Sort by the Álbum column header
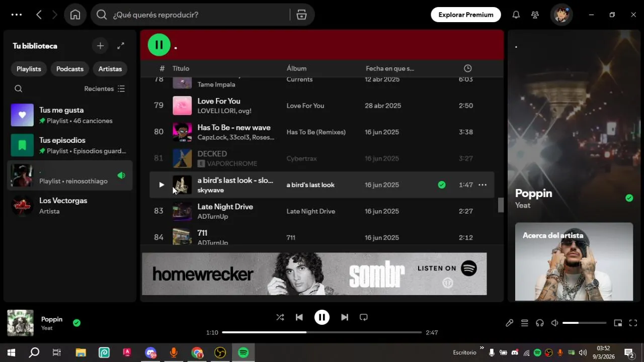644x362 pixels. coord(296,68)
